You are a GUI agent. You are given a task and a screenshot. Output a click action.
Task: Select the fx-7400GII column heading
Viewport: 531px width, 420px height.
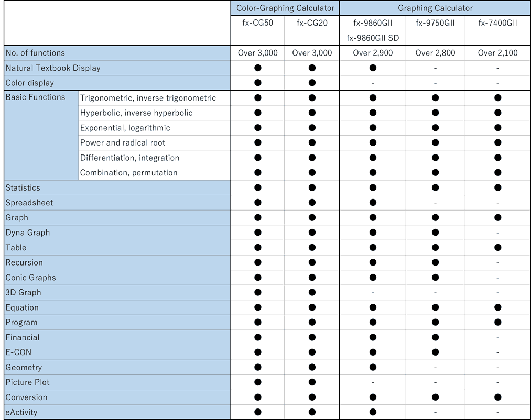tap(497, 23)
